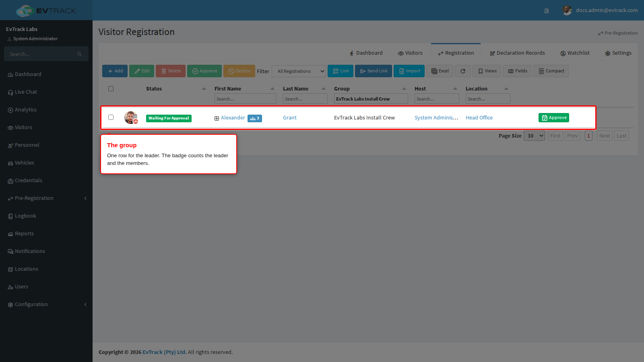
Task: Sort by Status column arrow
Action: coord(204,89)
